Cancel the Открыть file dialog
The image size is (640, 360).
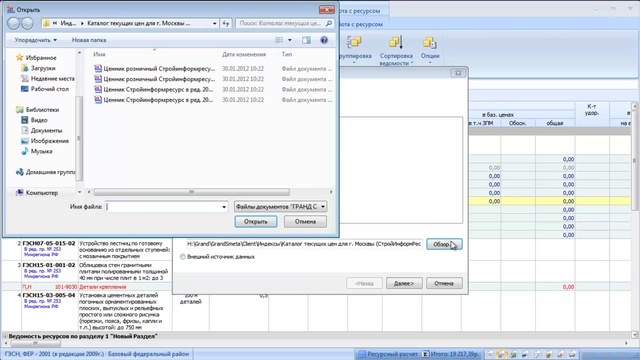(305, 222)
